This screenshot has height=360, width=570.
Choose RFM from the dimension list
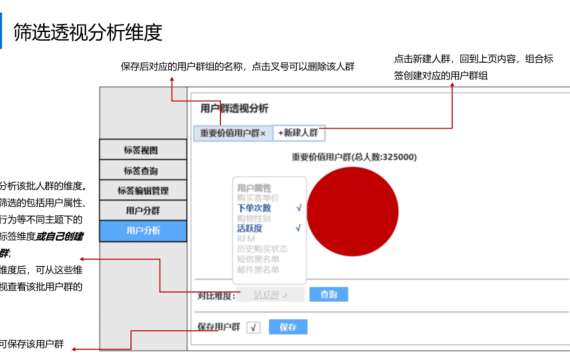tap(246, 239)
